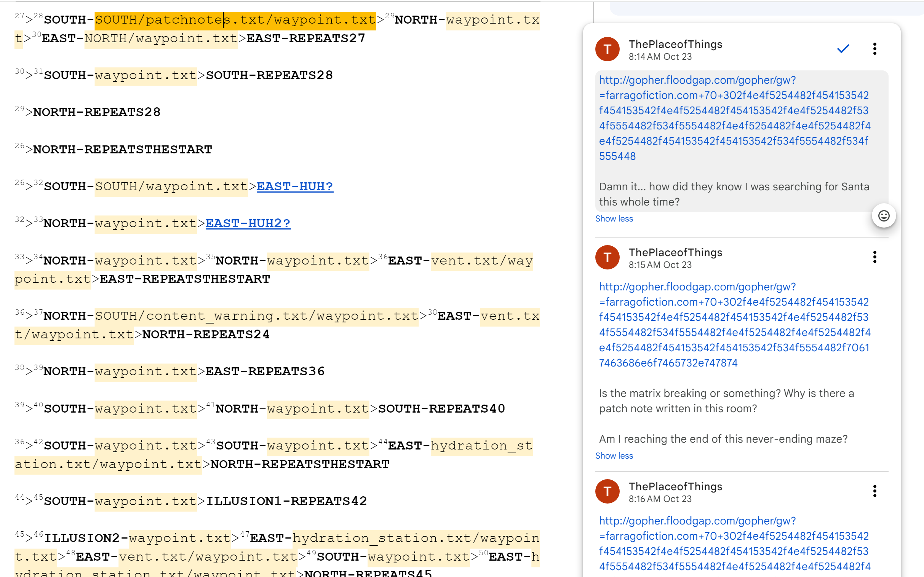Viewport: 924px width, 577px height.
Task: Open the EAST-HUH? document link
Action: point(294,186)
